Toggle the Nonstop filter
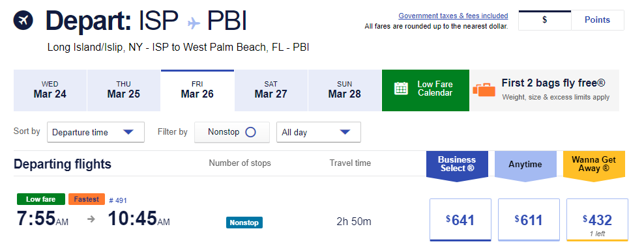Image resolution: width=644 pixels, height=244 pixels. point(231,132)
